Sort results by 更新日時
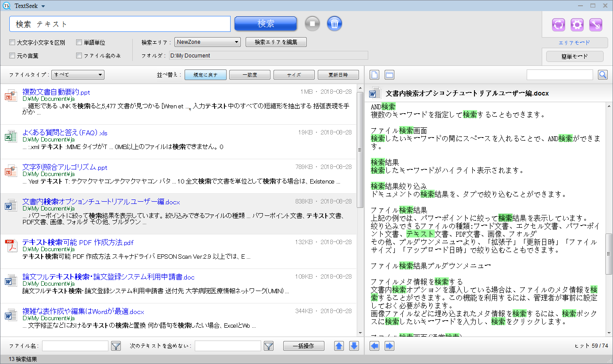613x364 pixels. (x=338, y=75)
